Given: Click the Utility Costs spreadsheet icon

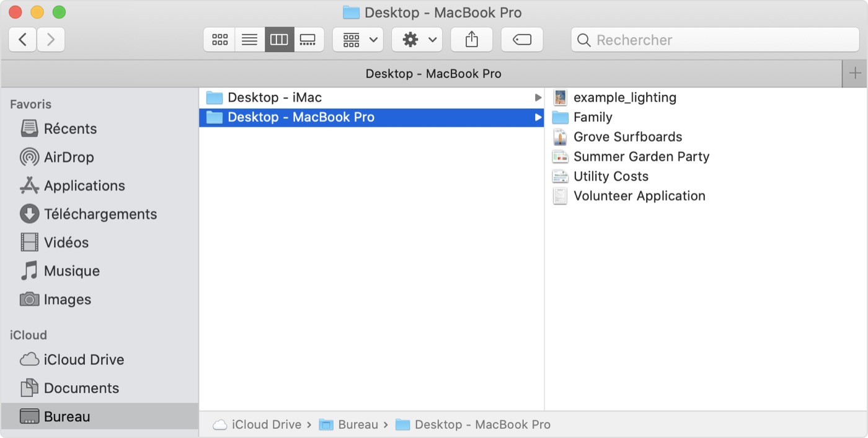Looking at the screenshot, I should click(560, 176).
